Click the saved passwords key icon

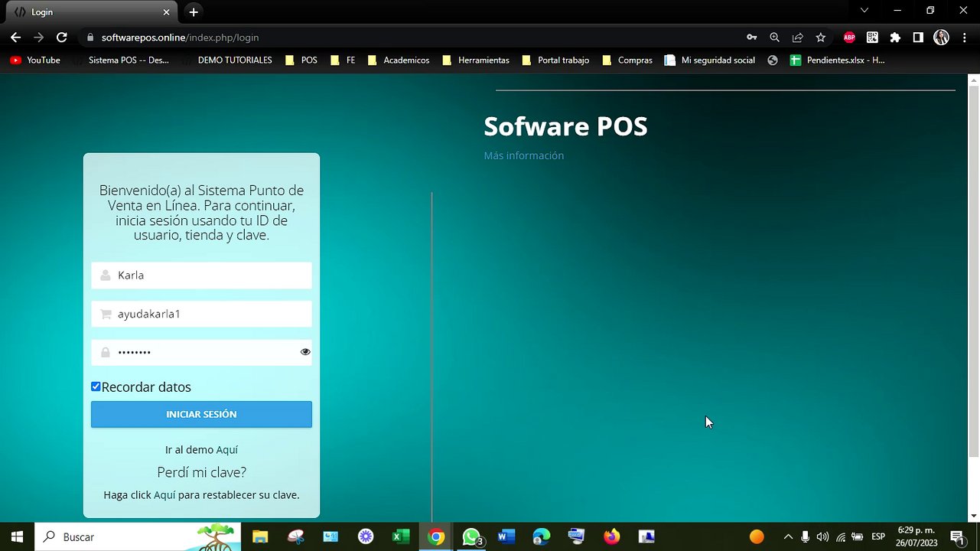point(752,37)
